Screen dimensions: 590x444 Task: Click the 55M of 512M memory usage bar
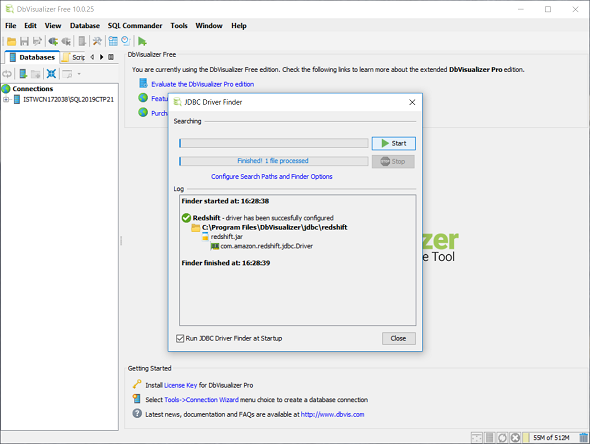point(550,437)
